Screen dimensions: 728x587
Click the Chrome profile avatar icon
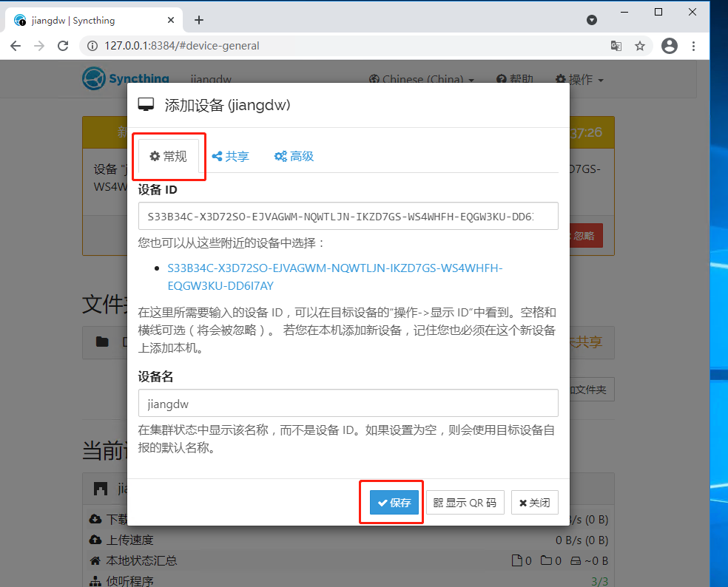point(669,45)
